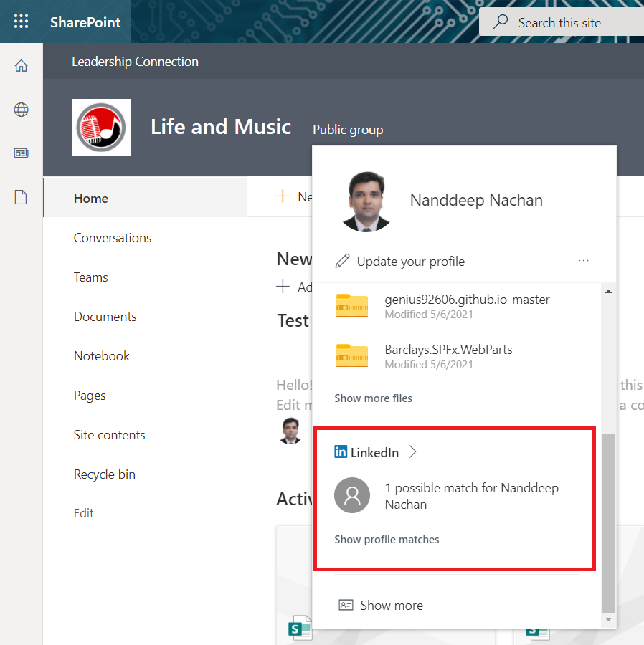Click the profile card scrollbar down arrow
Image resolution: width=644 pixels, height=645 pixels.
click(609, 619)
